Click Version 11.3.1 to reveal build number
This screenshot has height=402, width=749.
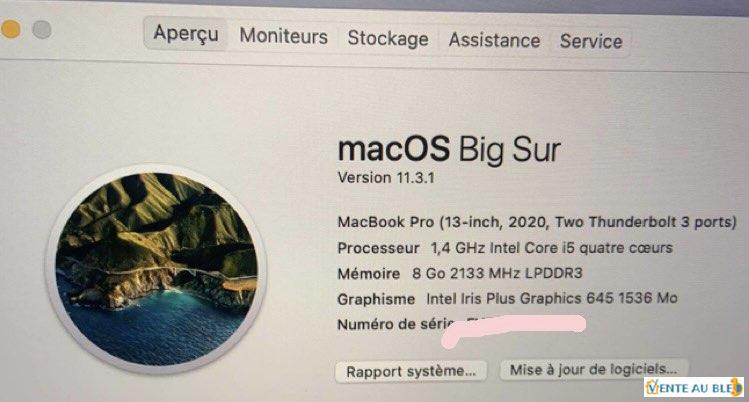(x=386, y=178)
